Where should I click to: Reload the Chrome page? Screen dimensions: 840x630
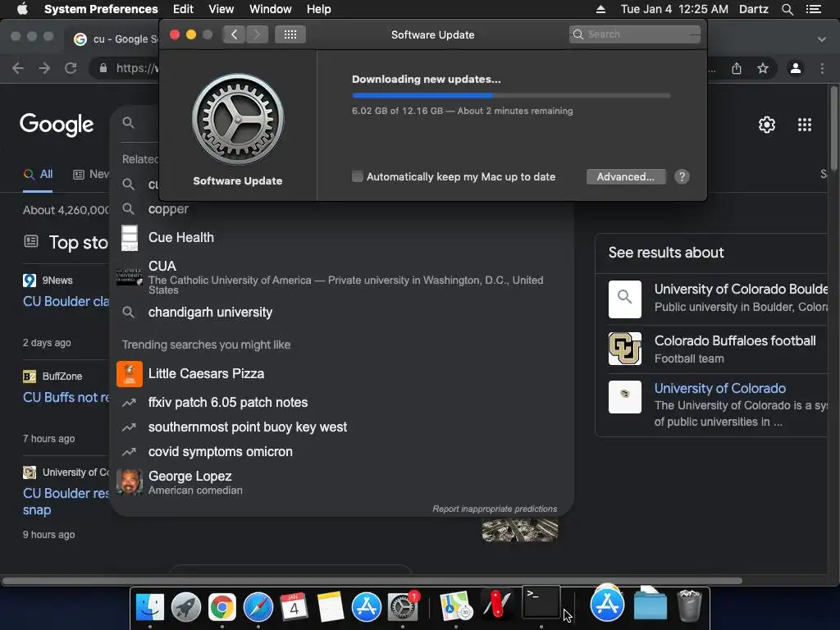click(x=71, y=68)
